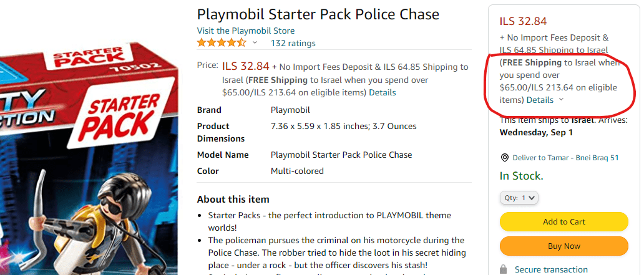Click the star rating icons
Image resolution: width=644 pixels, height=275 pixels.
(222, 43)
